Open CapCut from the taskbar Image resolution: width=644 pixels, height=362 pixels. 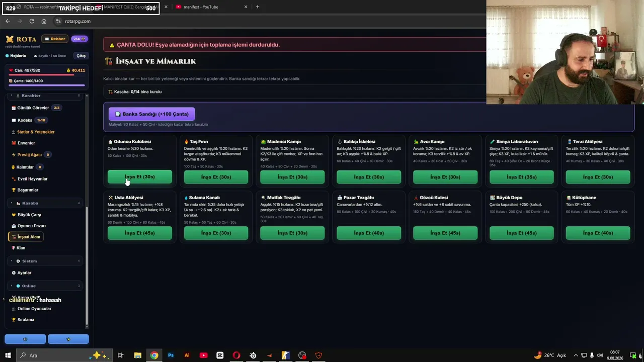click(220, 355)
